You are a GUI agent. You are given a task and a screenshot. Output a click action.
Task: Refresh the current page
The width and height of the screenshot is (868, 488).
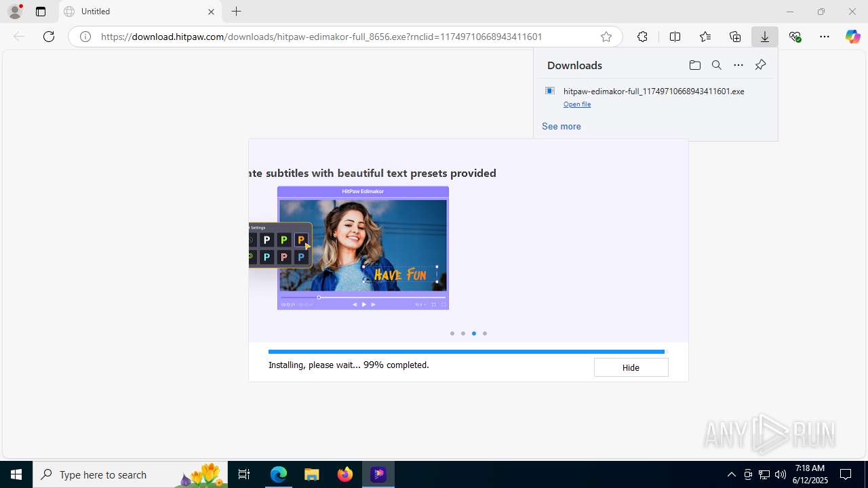(49, 37)
